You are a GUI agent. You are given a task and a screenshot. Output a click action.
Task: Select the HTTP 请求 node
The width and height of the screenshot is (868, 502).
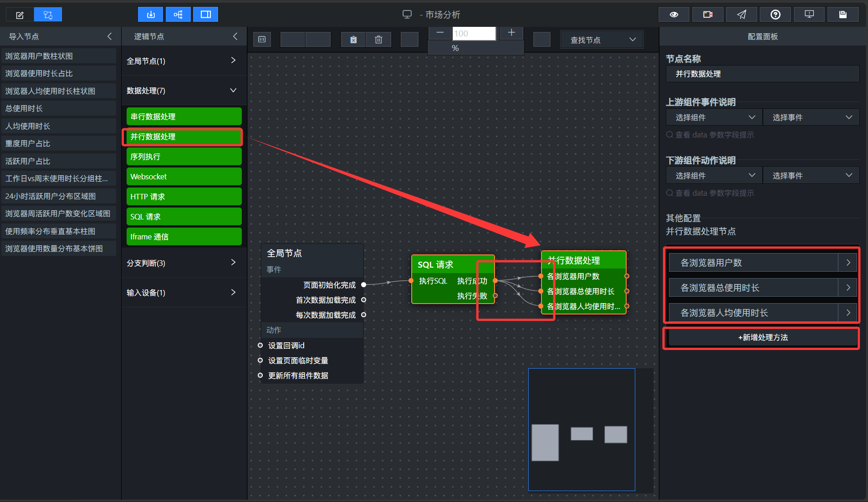tap(184, 197)
